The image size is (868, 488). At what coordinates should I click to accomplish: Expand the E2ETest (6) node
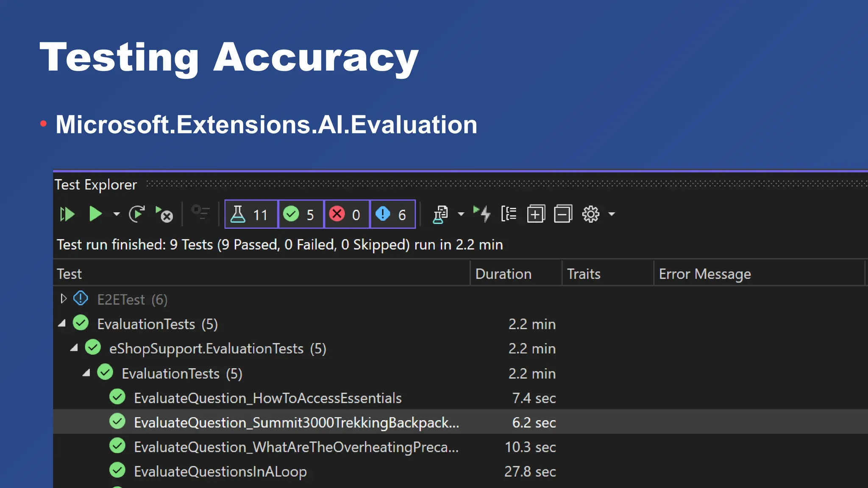tap(63, 299)
